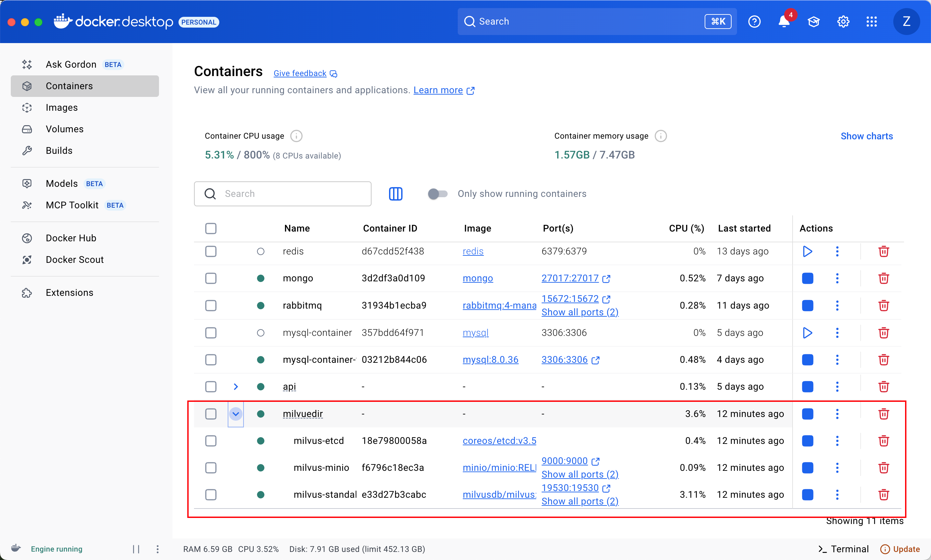
Task: Delete the mongo container
Action: 884,279
